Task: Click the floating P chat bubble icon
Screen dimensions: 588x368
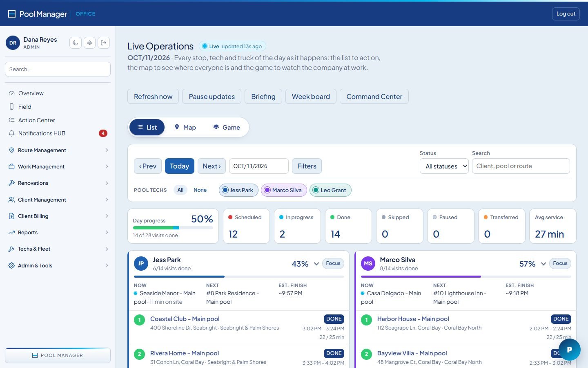Action: [570, 350]
